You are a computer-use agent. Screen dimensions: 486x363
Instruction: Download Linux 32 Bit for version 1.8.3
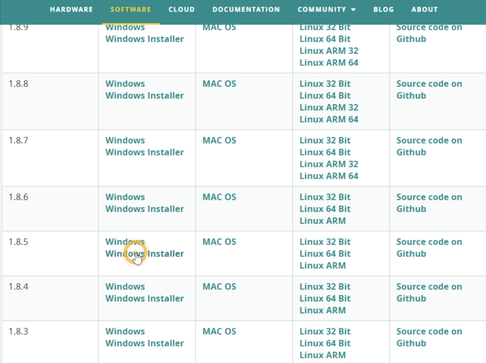point(325,332)
